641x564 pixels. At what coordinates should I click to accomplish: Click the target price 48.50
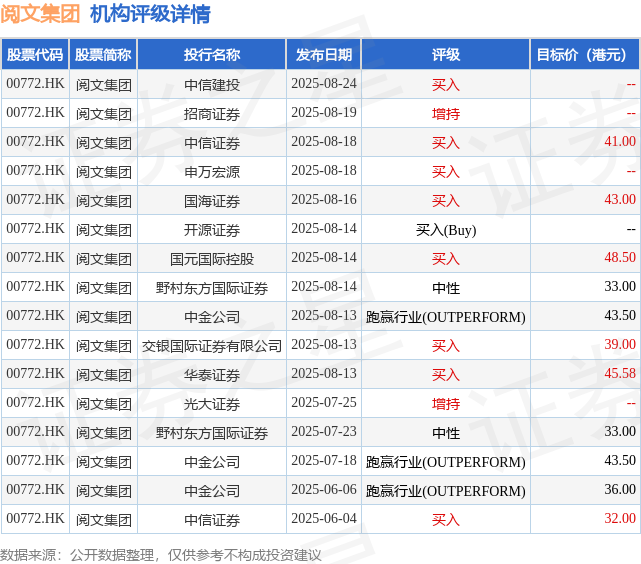tap(620, 258)
